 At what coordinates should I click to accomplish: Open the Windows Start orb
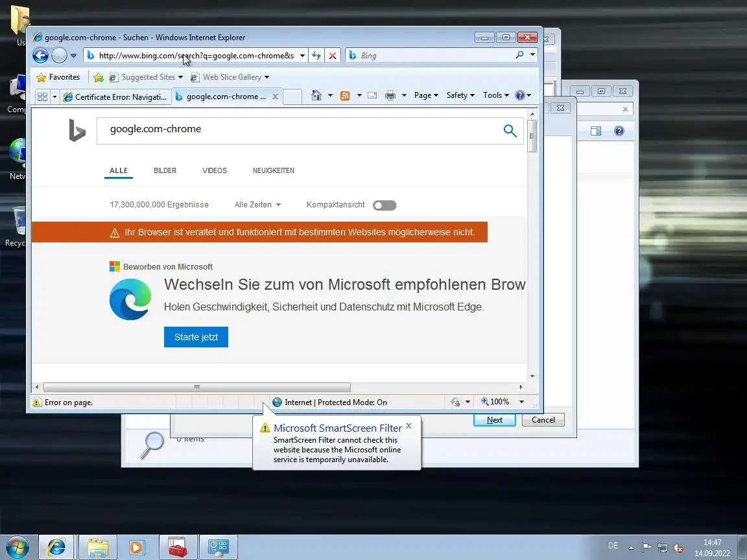tap(17, 547)
